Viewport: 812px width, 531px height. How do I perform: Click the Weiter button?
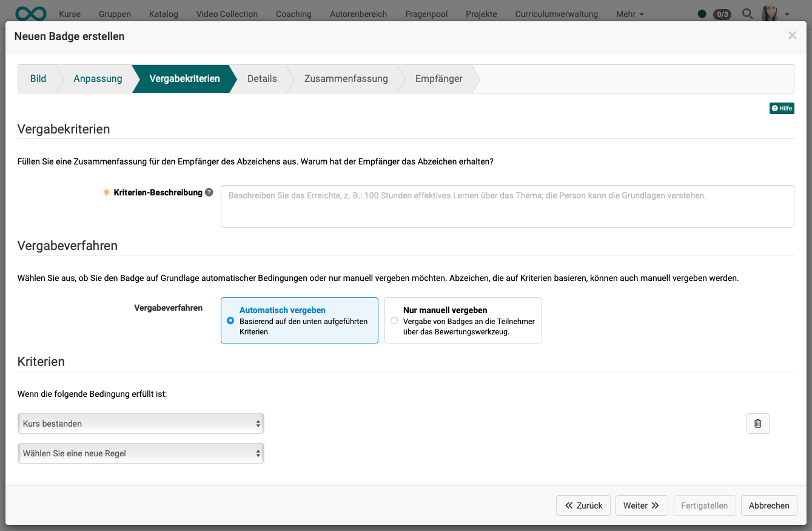pos(642,505)
